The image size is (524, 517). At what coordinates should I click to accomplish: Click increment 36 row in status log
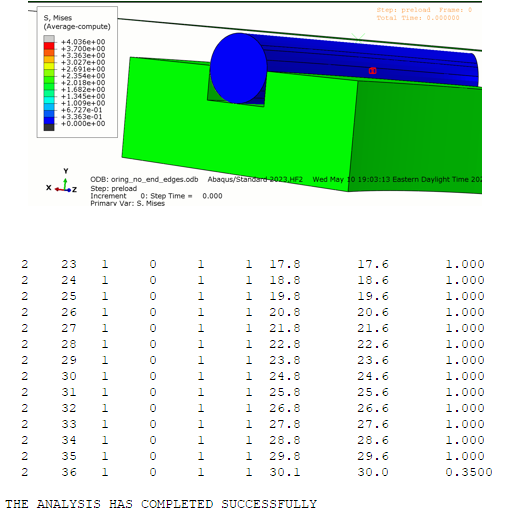coord(257,472)
